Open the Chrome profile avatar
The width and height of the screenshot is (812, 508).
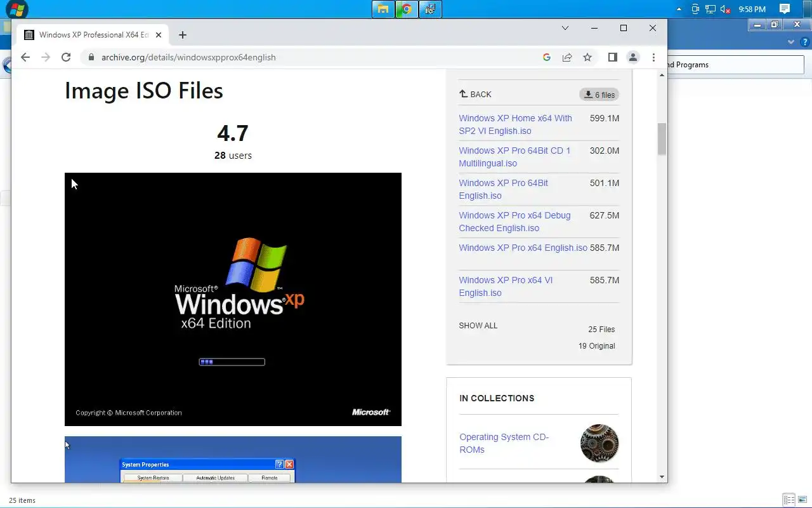[x=633, y=57]
